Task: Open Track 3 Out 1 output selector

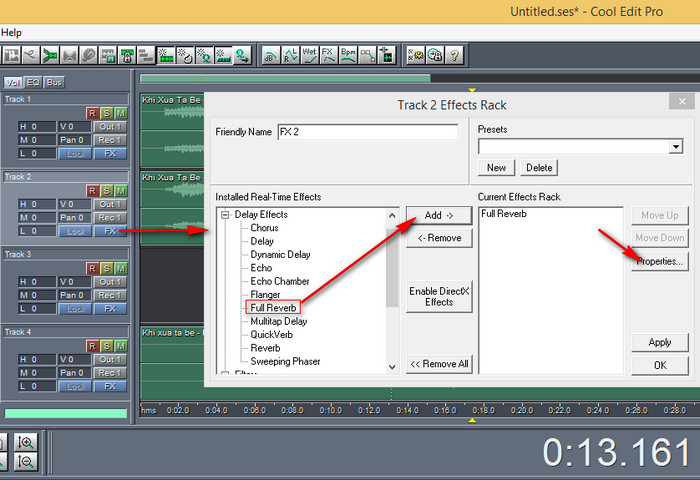Action: (x=110, y=282)
